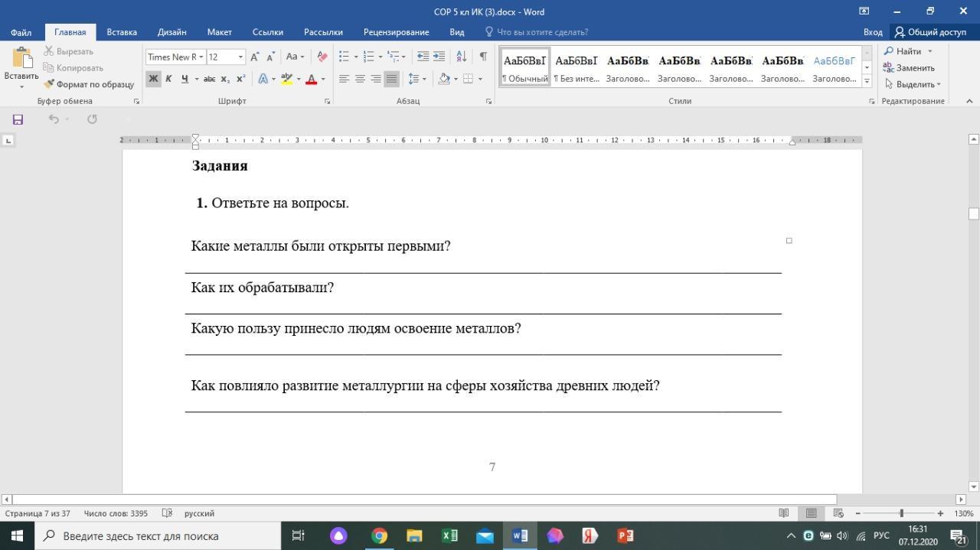Click the Superscript x² icon
The image size is (980, 550).
point(240,79)
